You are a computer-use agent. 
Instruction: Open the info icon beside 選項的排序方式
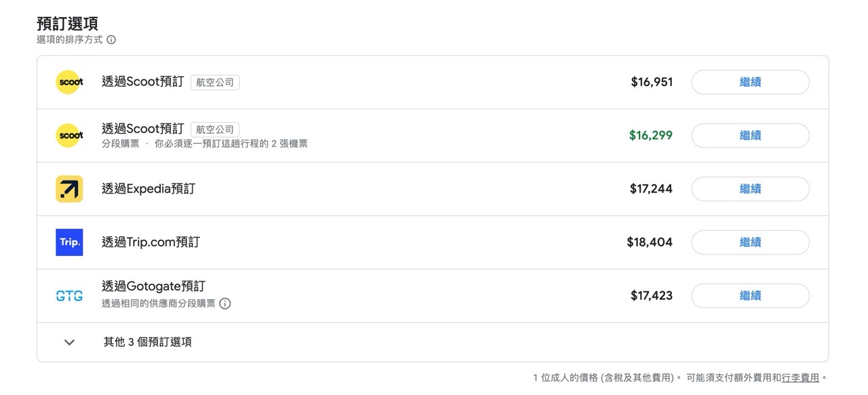pyautogui.click(x=111, y=39)
